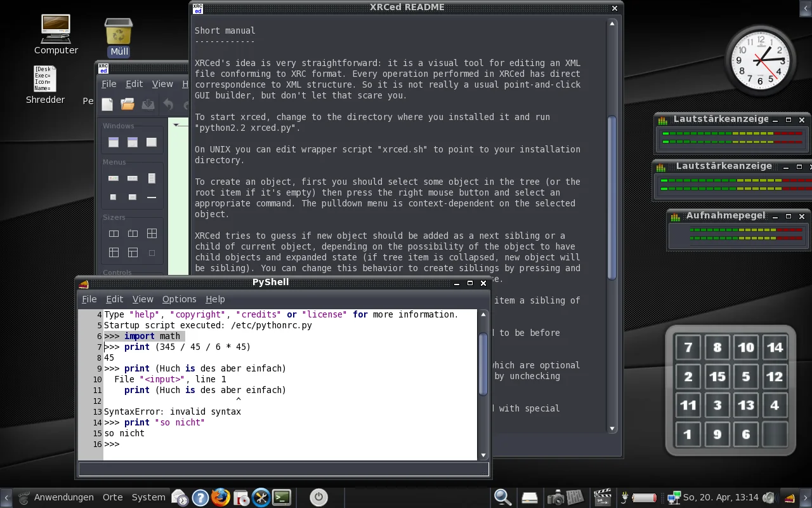Click puzzle tile number 15
The image size is (812, 508).
coord(717,377)
